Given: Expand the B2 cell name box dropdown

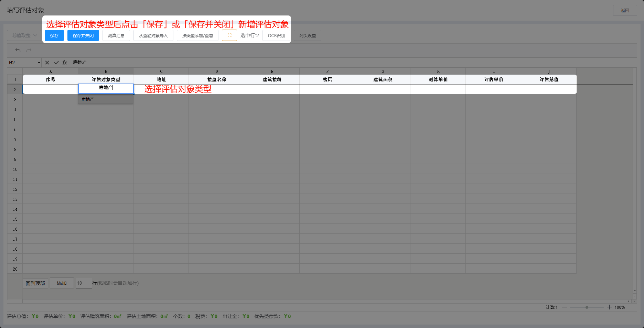Looking at the screenshot, I should (39, 63).
